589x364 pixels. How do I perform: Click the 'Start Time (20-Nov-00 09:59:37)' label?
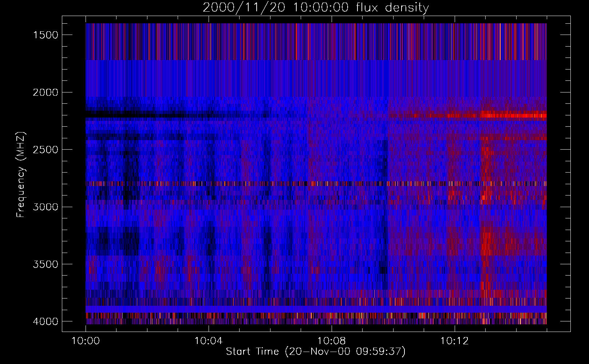[316, 352]
